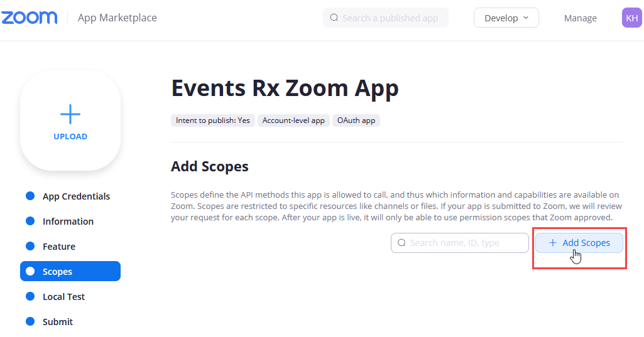Select the Feature section
This screenshot has height=337, width=644.
coord(59,247)
